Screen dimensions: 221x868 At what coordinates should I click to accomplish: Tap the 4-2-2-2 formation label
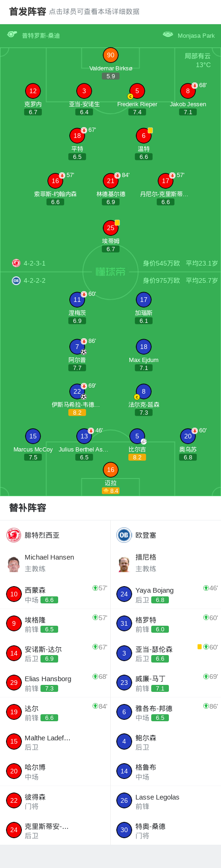coord(34,280)
